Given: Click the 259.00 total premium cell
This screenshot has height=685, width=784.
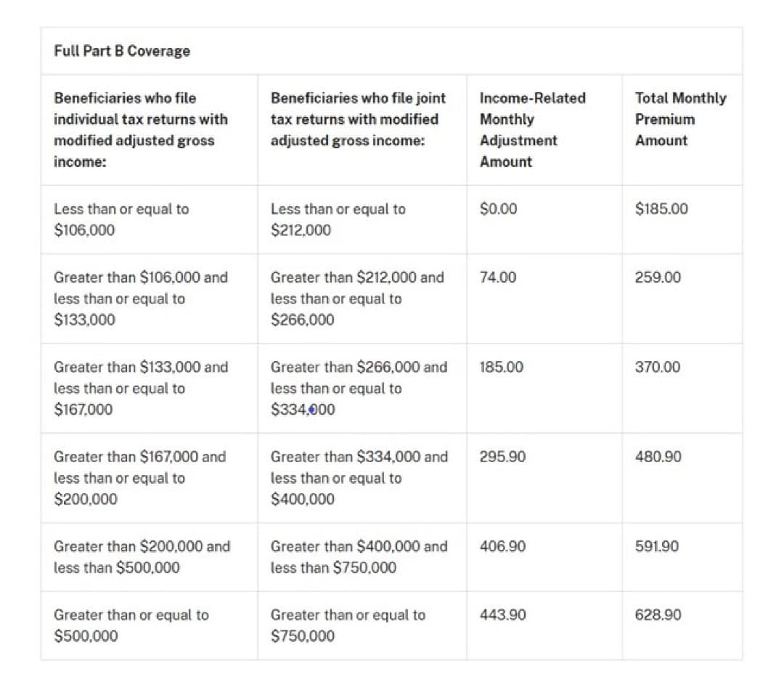Looking at the screenshot, I should point(658,277).
